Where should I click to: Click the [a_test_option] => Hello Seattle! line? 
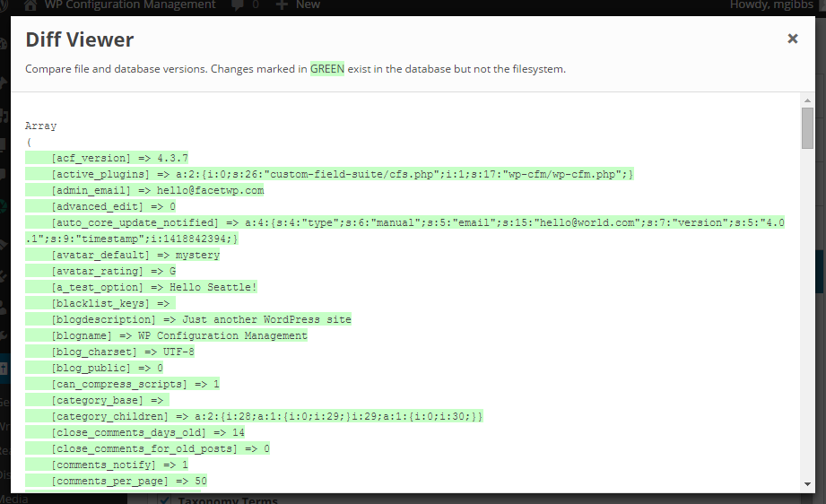click(141, 287)
